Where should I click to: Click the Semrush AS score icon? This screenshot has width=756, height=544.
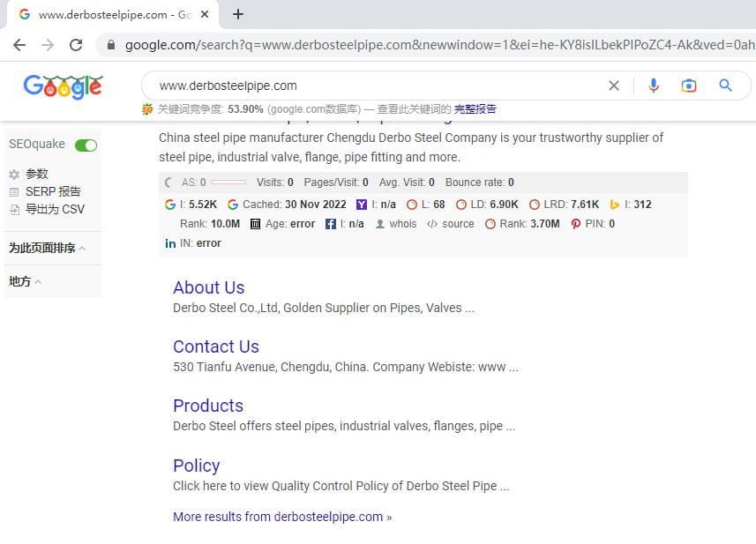click(168, 183)
